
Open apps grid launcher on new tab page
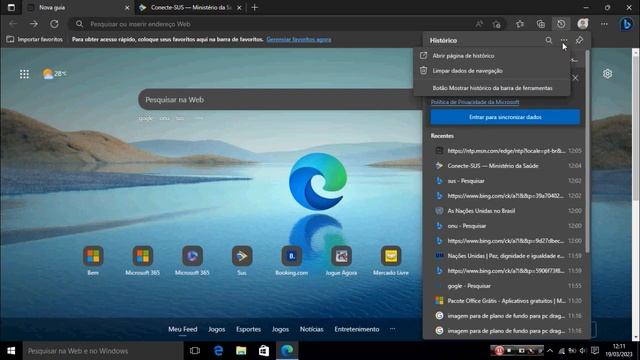point(24,74)
